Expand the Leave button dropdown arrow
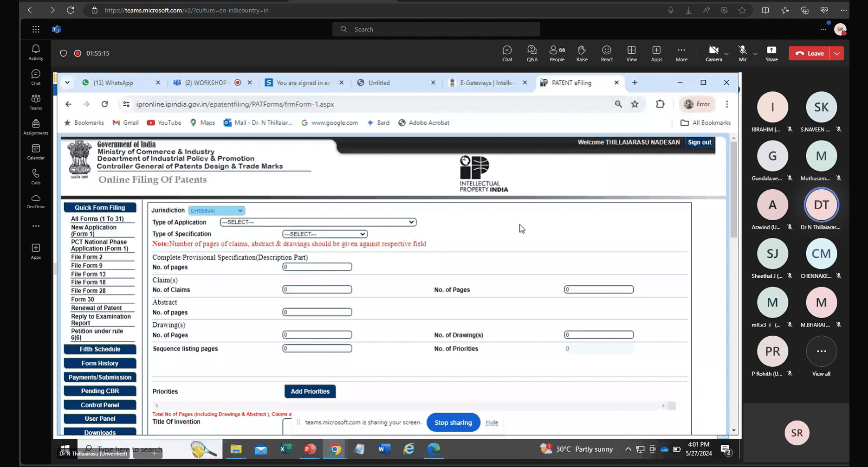This screenshot has height=467, width=868. [837, 53]
